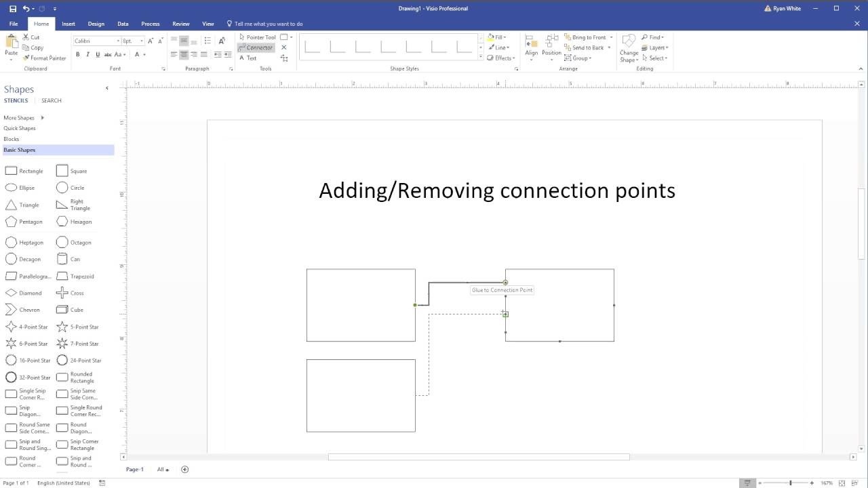Screen dimensions: 868x488
Task: Expand the Change Shape dropdown
Action: pos(629,49)
